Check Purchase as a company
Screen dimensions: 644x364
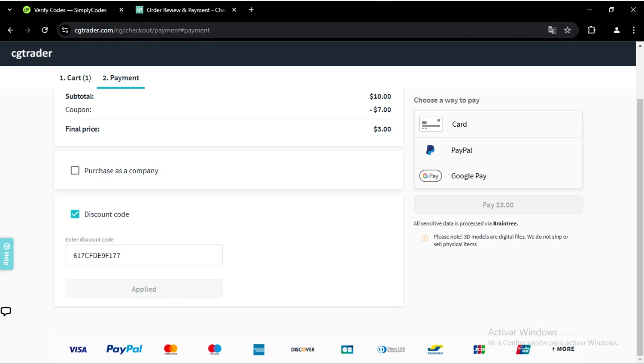click(x=75, y=171)
